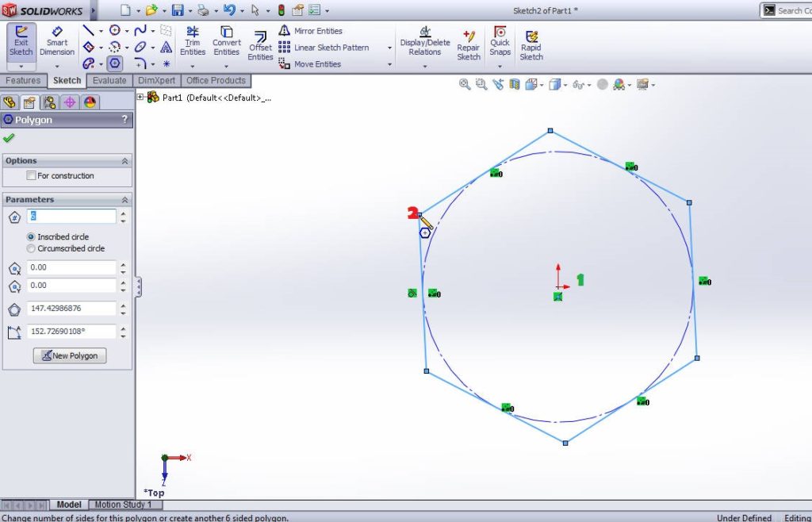The width and height of the screenshot is (812, 522).
Task: Select the Centerpoint Arc tool
Action: 115,47
